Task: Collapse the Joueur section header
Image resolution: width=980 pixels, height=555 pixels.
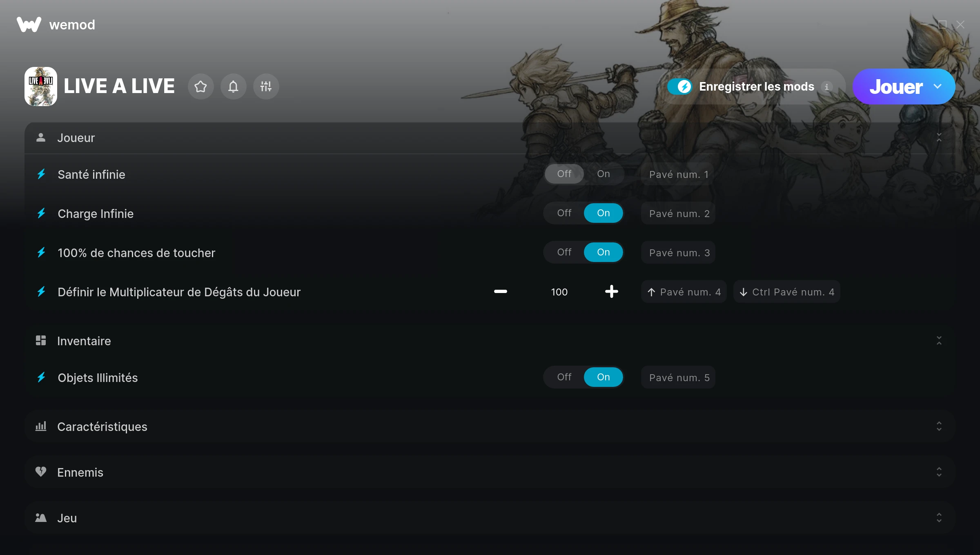Action: (x=490, y=138)
